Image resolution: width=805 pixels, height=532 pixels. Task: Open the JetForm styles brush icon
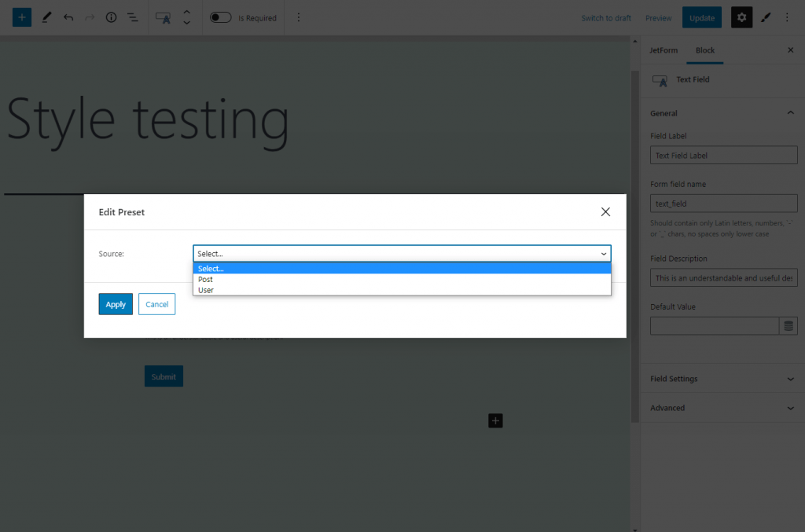[766, 17]
